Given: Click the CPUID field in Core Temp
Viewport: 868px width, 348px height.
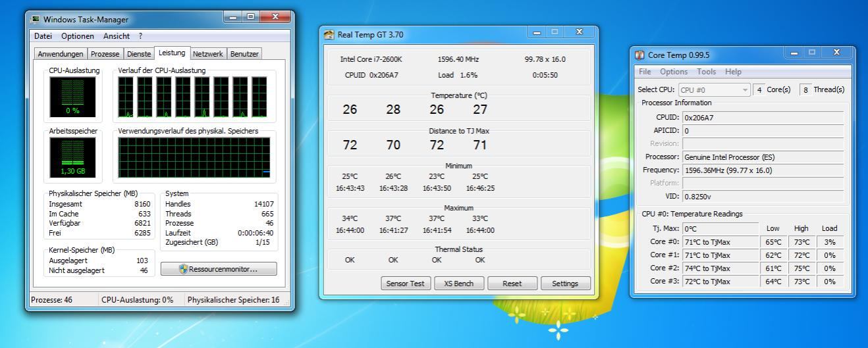Looking at the screenshot, I should [x=763, y=118].
